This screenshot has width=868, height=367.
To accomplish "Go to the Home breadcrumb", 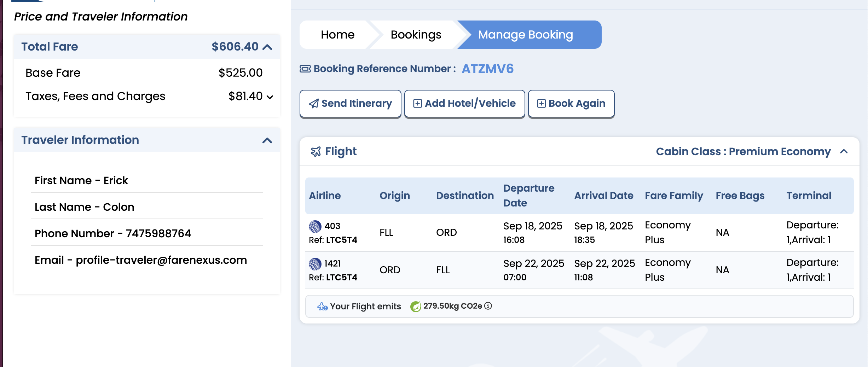I will 337,35.
